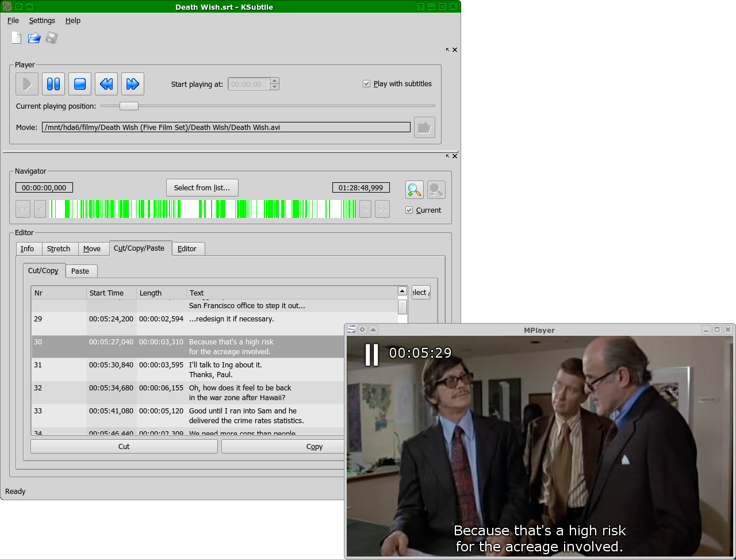Select subtitle row 30 'Because that's a high risk'
The height and width of the screenshot is (560, 736).
click(x=187, y=347)
